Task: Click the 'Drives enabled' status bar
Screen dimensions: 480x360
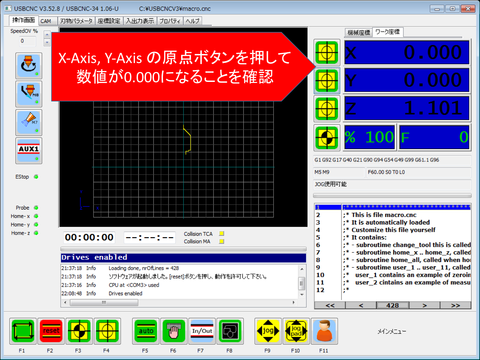Action: click(183, 257)
